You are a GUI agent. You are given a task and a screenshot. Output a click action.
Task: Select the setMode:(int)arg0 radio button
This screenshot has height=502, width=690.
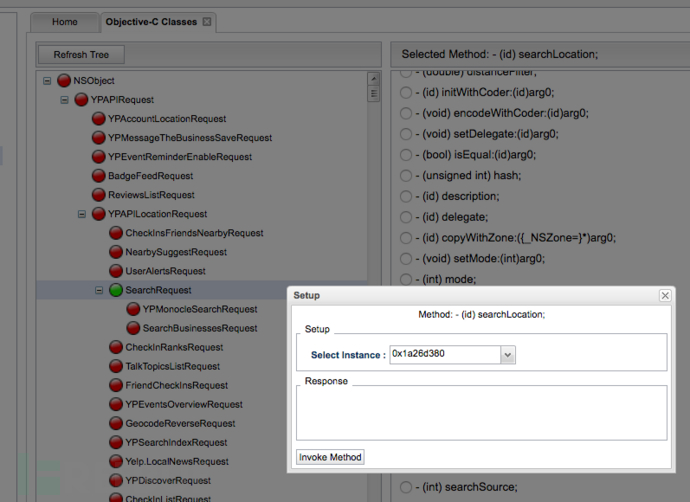pos(406,258)
